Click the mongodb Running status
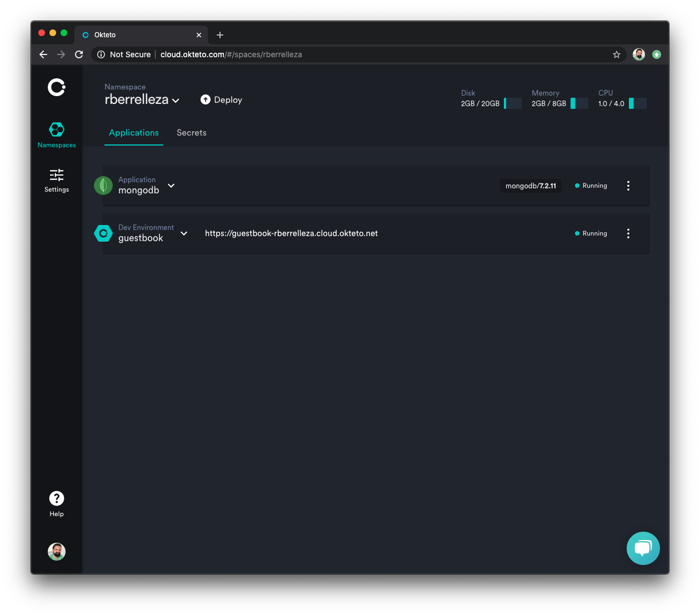 pyautogui.click(x=591, y=186)
